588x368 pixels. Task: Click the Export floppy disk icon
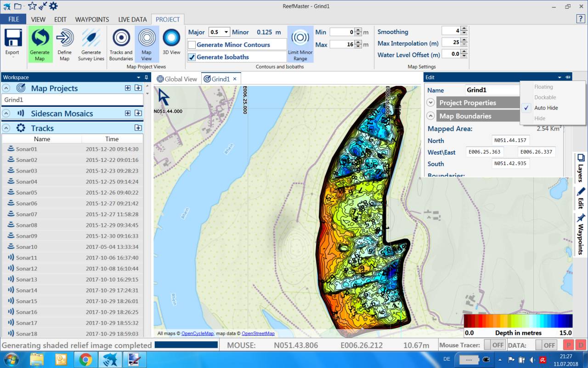coord(13,38)
